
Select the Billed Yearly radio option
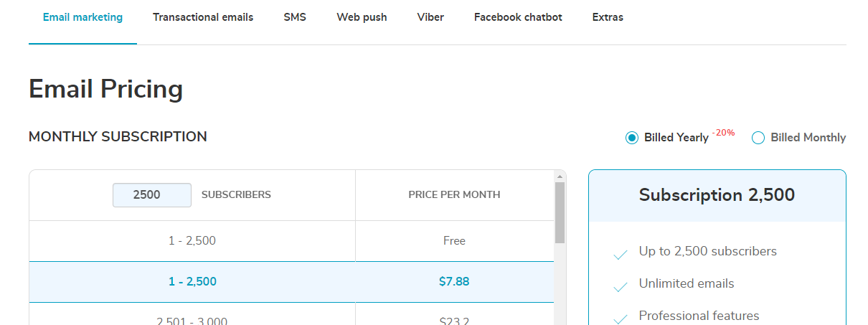click(x=632, y=138)
